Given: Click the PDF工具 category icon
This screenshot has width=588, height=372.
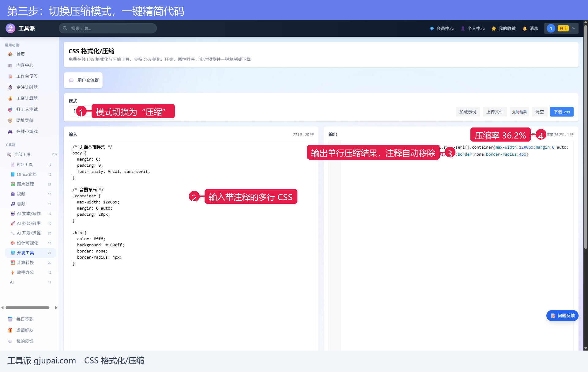Looking at the screenshot, I should [x=13, y=165].
